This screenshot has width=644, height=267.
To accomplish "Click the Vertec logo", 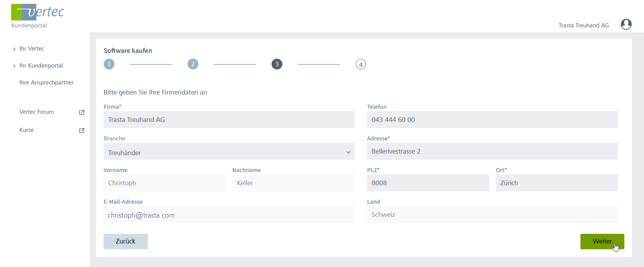I will pyautogui.click(x=37, y=12).
